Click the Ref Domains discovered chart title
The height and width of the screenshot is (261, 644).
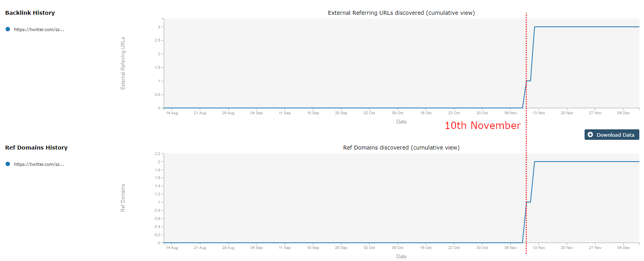point(401,148)
